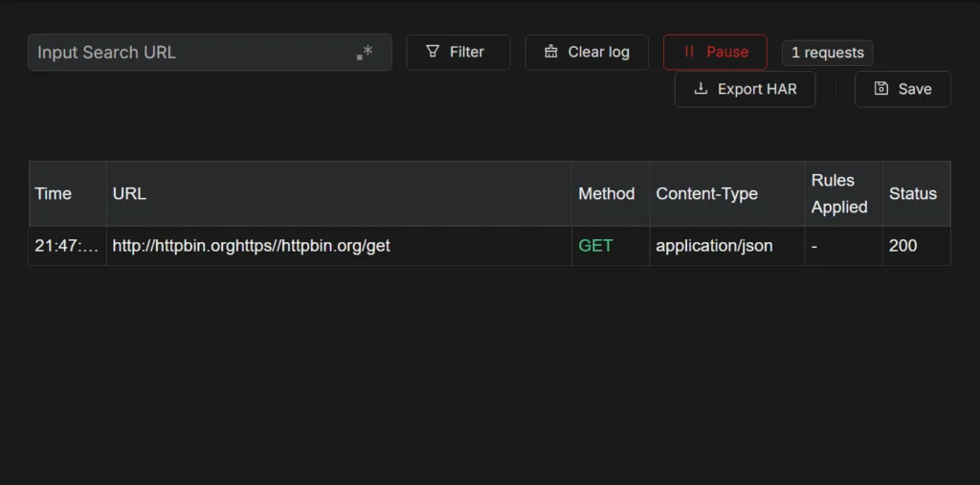The image size is (980, 485).
Task: Click the broom icon on Clear log
Action: click(x=550, y=52)
